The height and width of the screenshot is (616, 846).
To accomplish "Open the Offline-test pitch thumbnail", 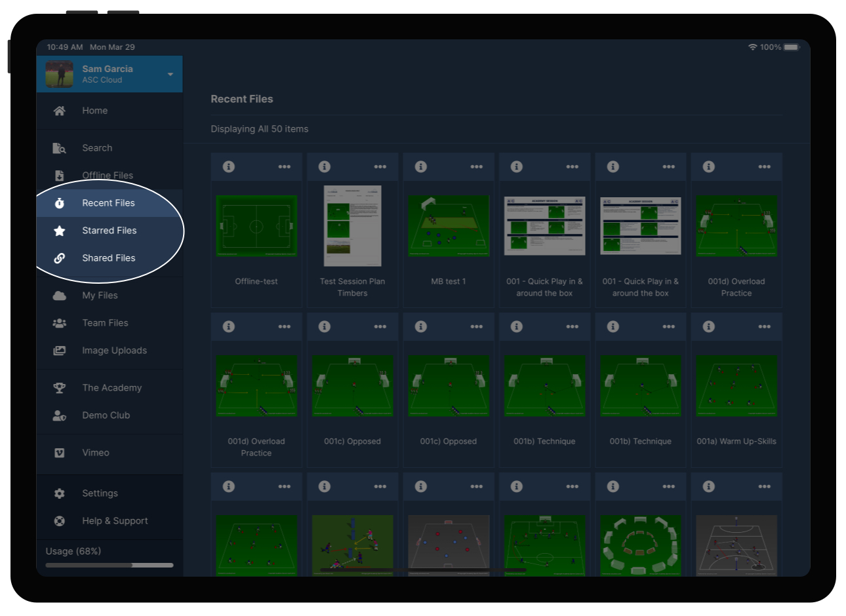I will point(256,226).
